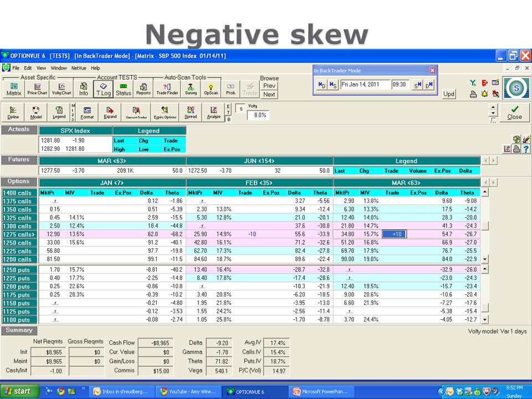Click the down arrow stepper beside Close

493,114
